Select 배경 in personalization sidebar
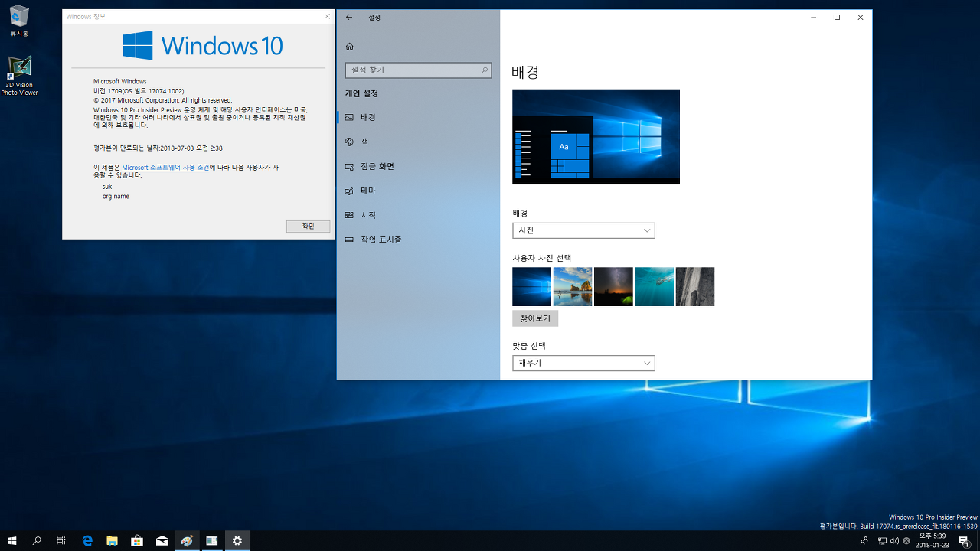 pyautogui.click(x=418, y=117)
